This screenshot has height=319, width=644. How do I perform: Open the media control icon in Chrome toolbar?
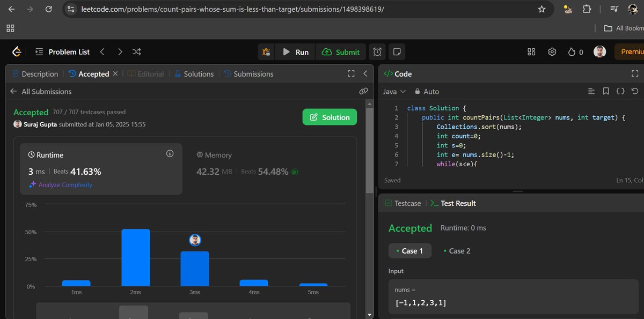614,9
